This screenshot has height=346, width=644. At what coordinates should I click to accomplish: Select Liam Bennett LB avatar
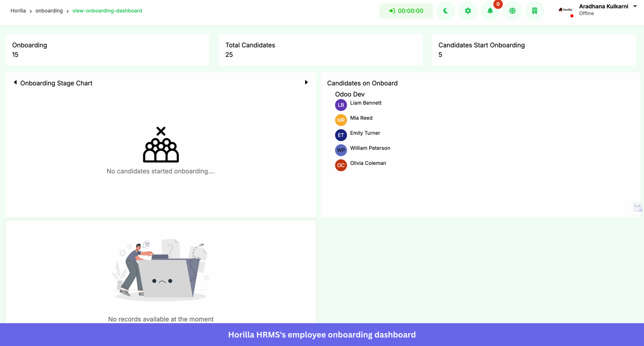click(x=341, y=105)
